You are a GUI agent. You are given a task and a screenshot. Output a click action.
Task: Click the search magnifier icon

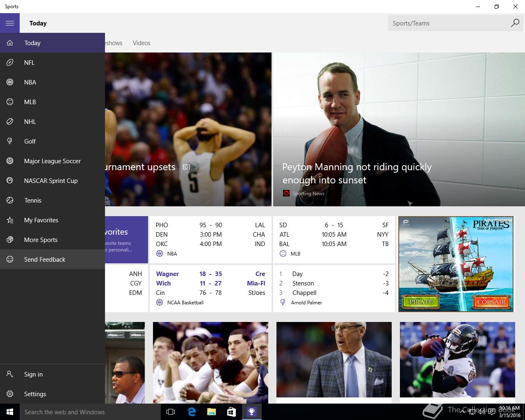(515, 23)
